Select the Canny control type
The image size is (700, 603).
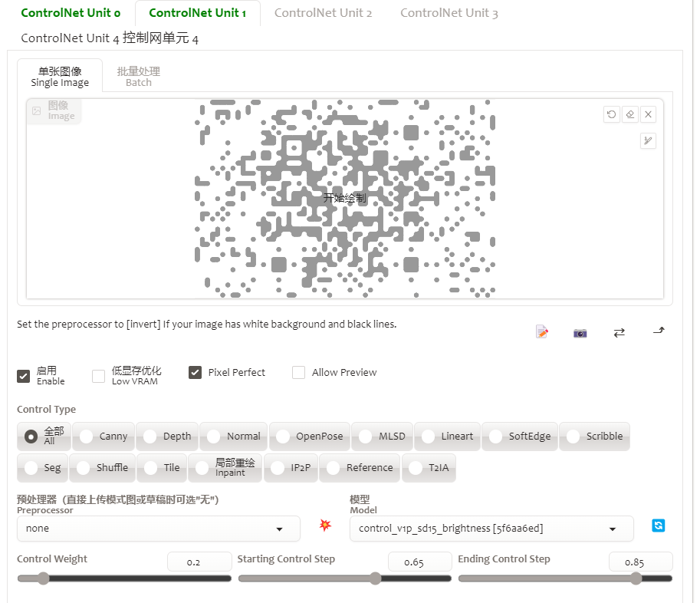[x=104, y=436]
